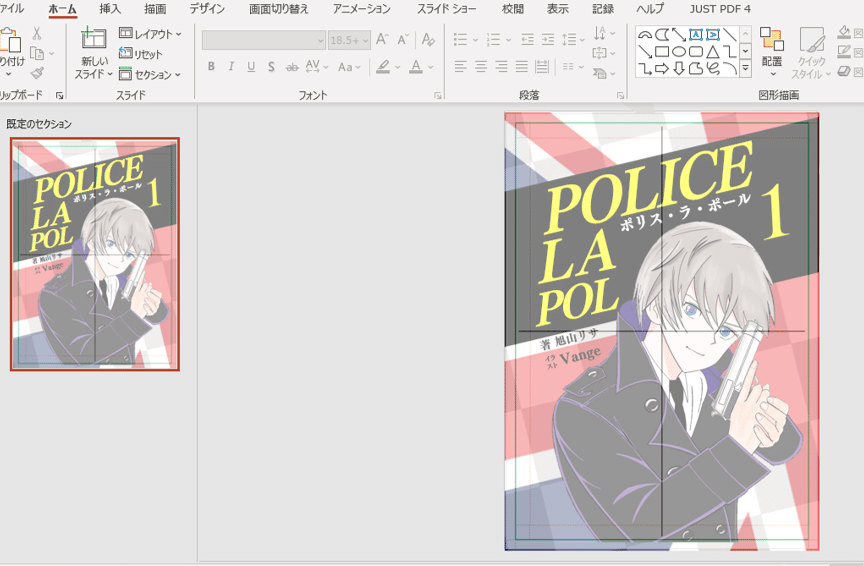
Task: Switch to the 描画 tab
Action: pos(155,9)
